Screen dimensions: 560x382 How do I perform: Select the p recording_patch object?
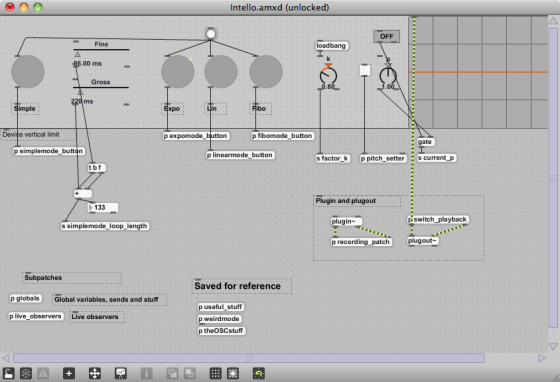(x=361, y=242)
